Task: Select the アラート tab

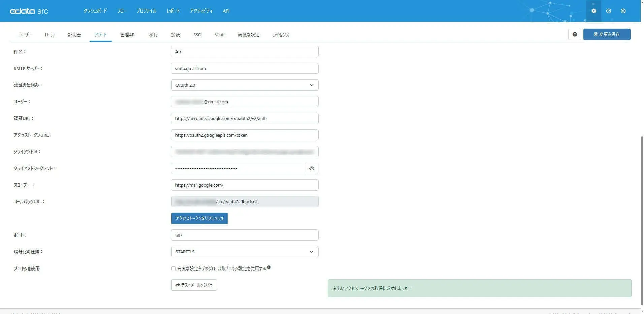Action: click(101, 35)
